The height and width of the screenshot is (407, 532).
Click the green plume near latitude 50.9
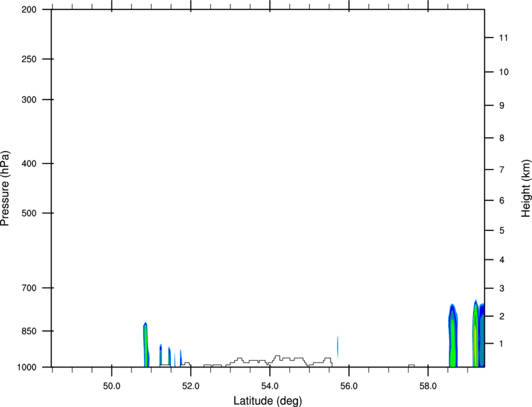coord(146,345)
